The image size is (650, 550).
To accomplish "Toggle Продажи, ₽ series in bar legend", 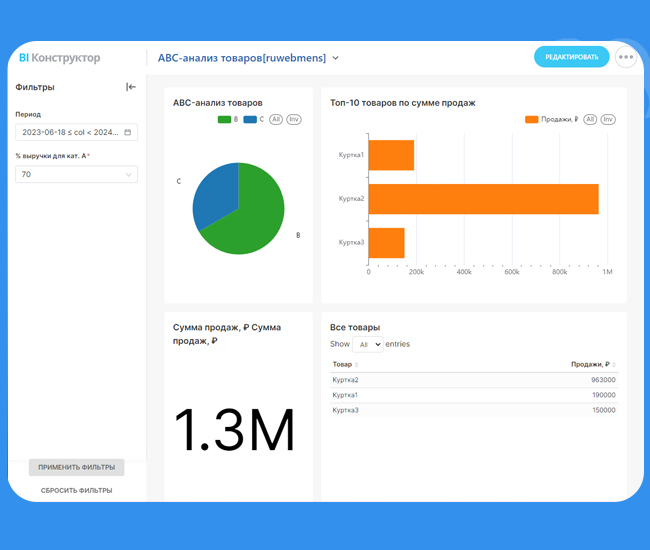I will 551,119.
